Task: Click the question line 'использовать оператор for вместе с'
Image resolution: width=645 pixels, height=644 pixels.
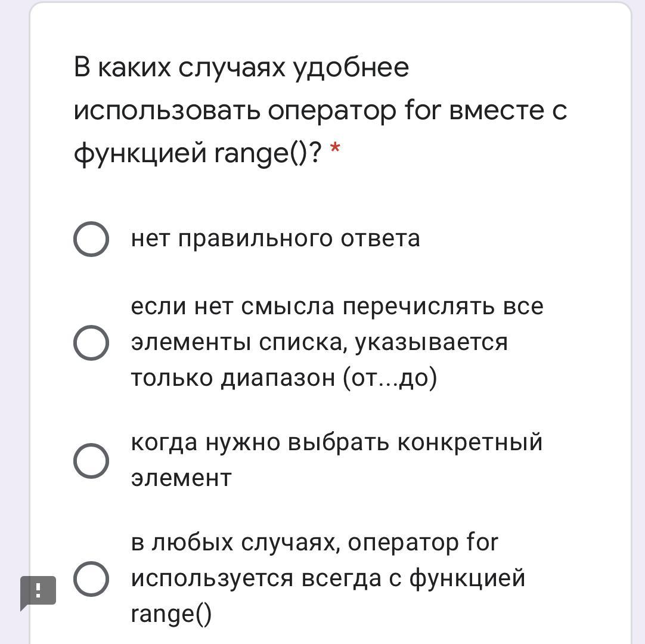Action: tap(320, 110)
